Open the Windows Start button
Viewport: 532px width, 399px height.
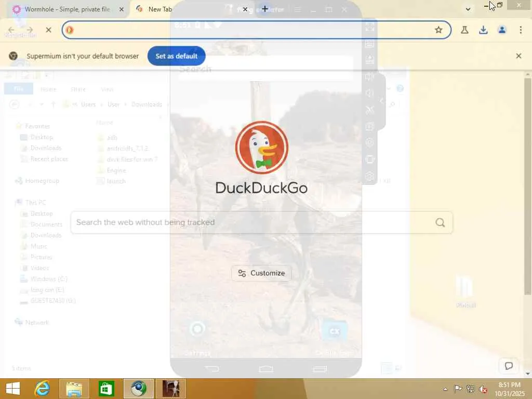click(x=13, y=389)
